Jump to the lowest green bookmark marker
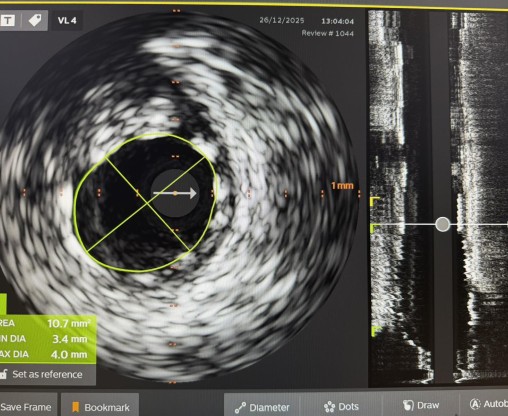This screenshot has width=508, height=416. (x=376, y=331)
